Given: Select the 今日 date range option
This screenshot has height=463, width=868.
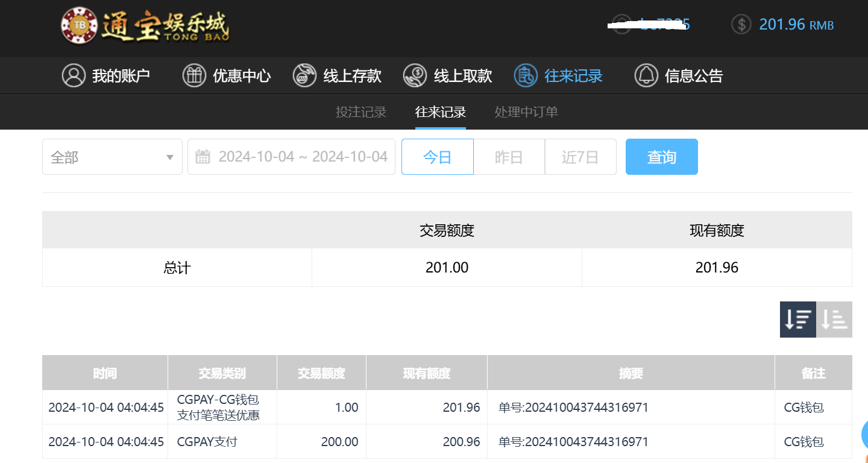Looking at the screenshot, I should tap(437, 157).
